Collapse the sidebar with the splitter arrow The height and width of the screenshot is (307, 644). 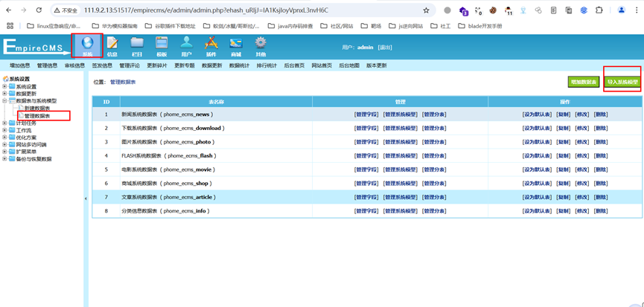click(86, 198)
